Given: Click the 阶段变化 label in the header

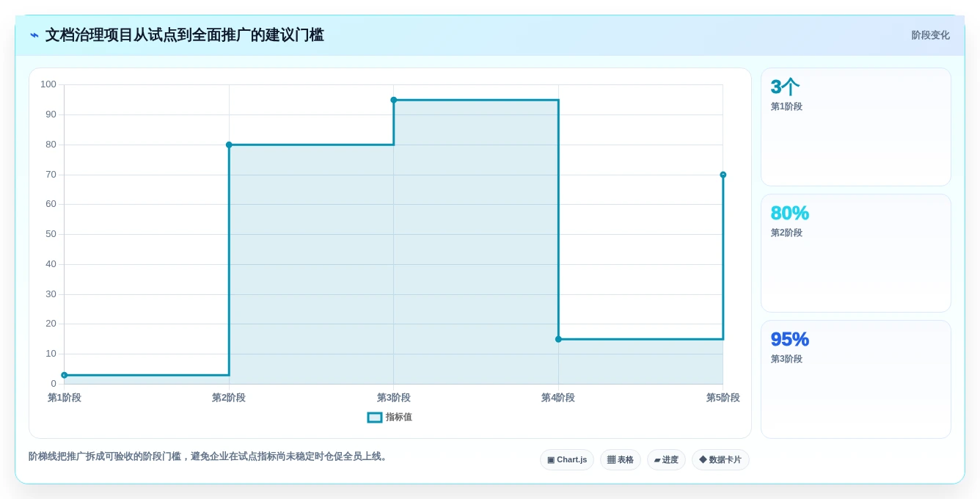Looking at the screenshot, I should [930, 35].
